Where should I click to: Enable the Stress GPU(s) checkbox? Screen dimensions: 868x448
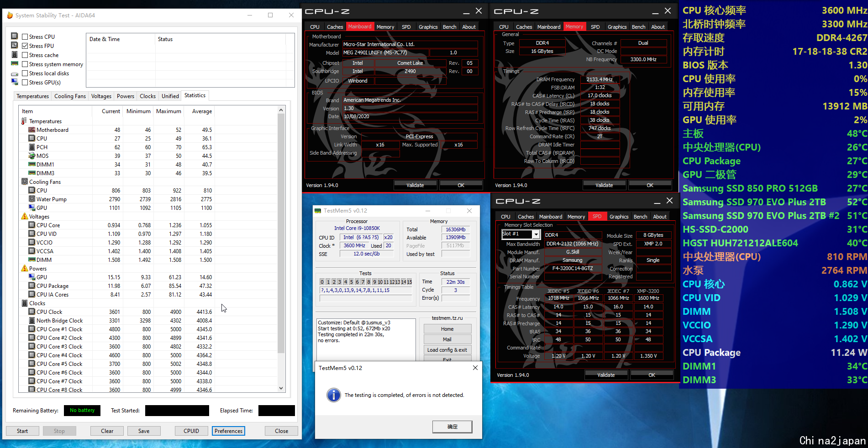tap(25, 82)
